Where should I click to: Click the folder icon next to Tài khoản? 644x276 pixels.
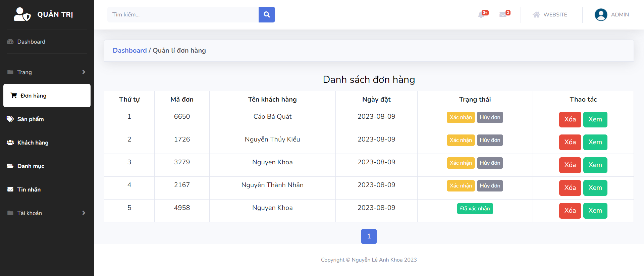[10, 213]
